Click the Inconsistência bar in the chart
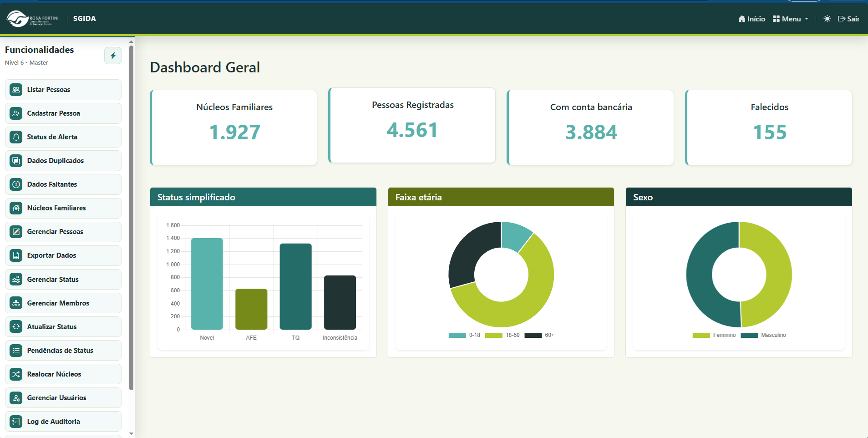 pos(340,302)
